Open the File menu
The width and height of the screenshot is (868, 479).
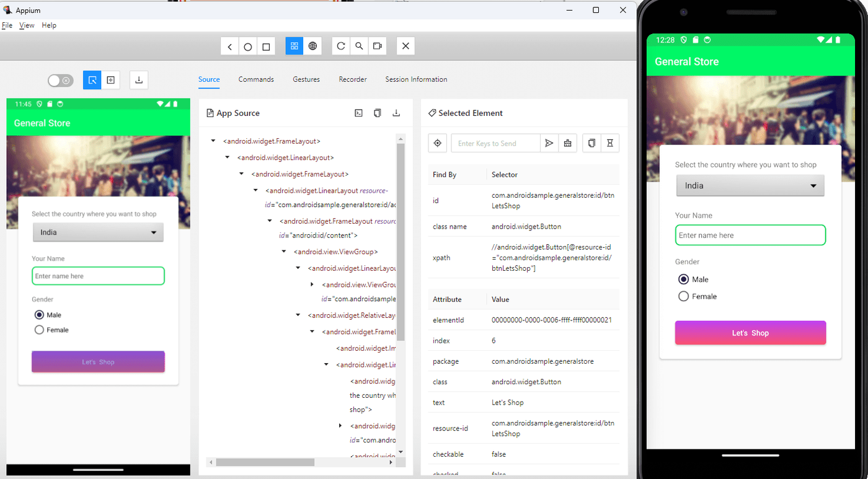[7, 25]
